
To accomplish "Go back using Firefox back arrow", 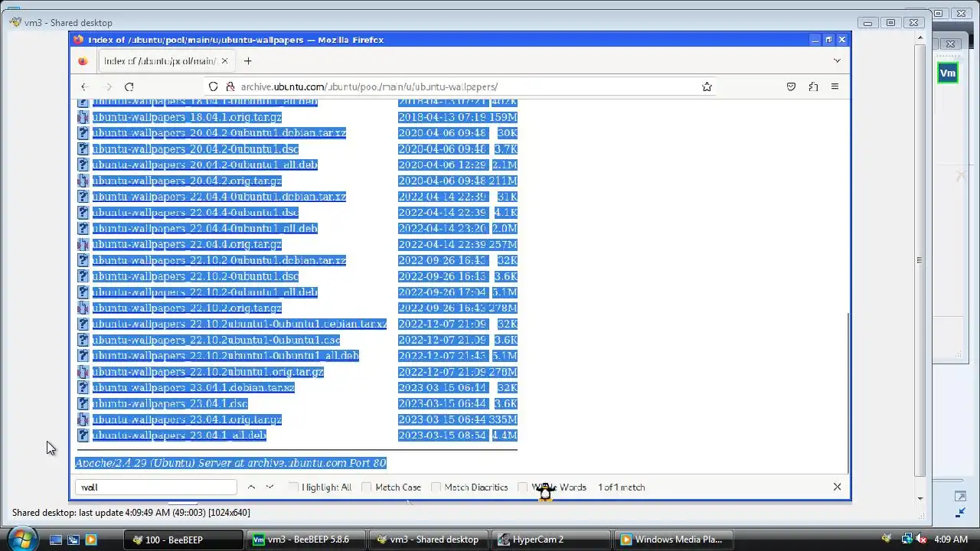I will point(85,86).
